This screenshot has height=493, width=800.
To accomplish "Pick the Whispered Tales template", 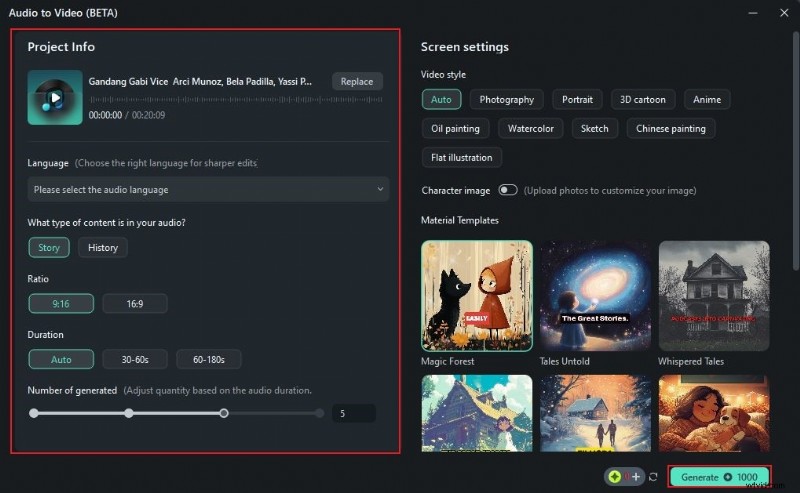I will pos(713,295).
